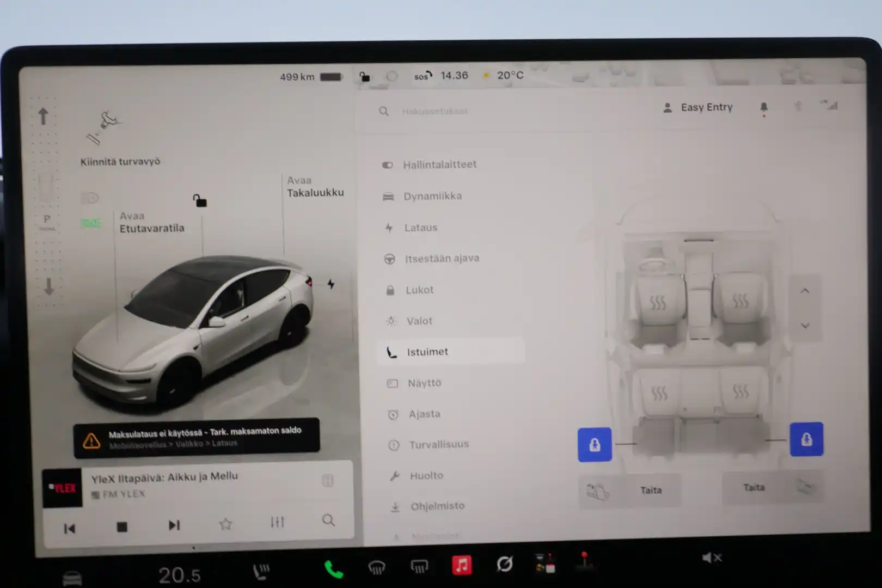Open the rear trunk (Avaa Takaluukku)
The height and width of the screenshot is (588, 882).
click(315, 186)
